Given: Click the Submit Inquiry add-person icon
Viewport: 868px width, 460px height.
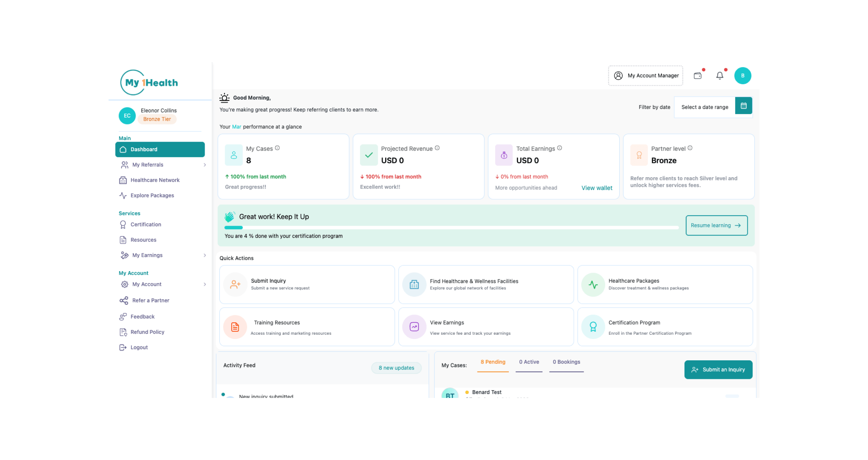Looking at the screenshot, I should (x=235, y=285).
